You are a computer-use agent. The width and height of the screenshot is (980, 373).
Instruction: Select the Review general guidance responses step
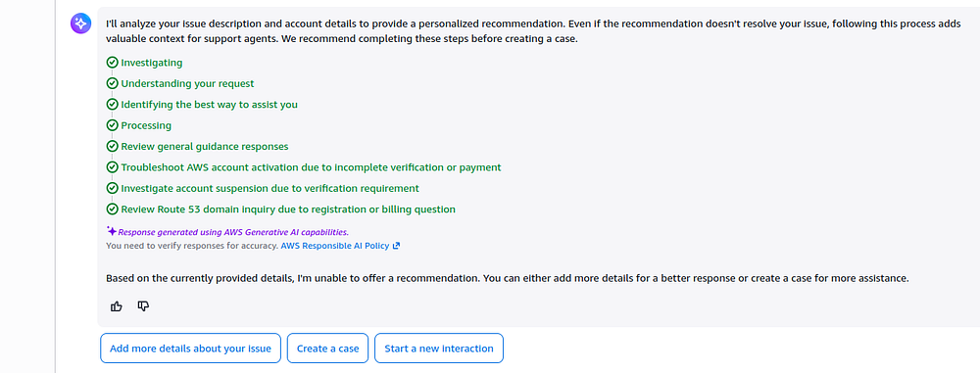pos(205,146)
